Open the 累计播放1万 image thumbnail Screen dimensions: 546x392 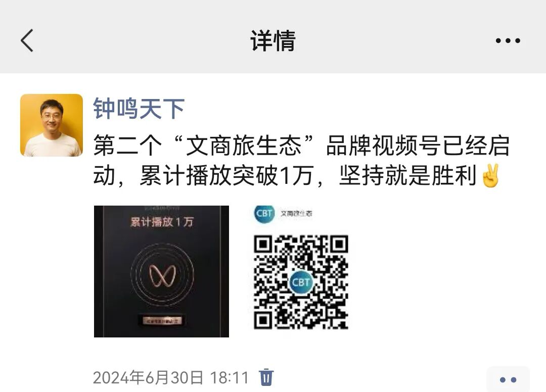(162, 271)
